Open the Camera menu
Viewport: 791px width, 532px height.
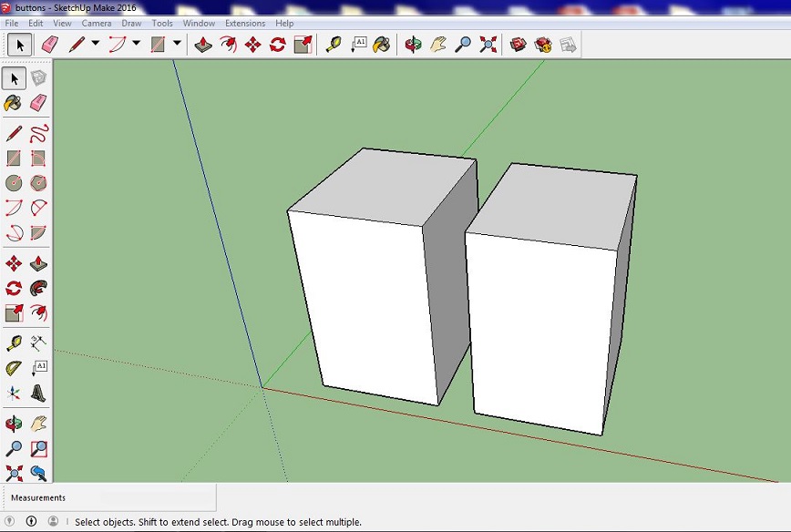click(97, 23)
